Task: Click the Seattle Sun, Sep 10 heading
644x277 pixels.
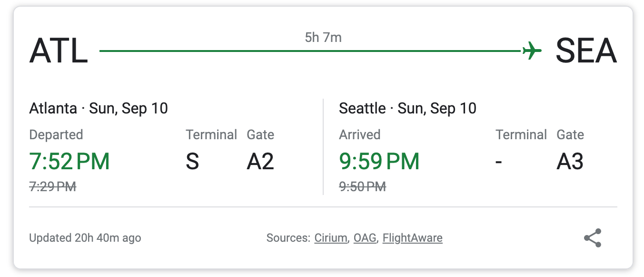Action: tap(407, 108)
